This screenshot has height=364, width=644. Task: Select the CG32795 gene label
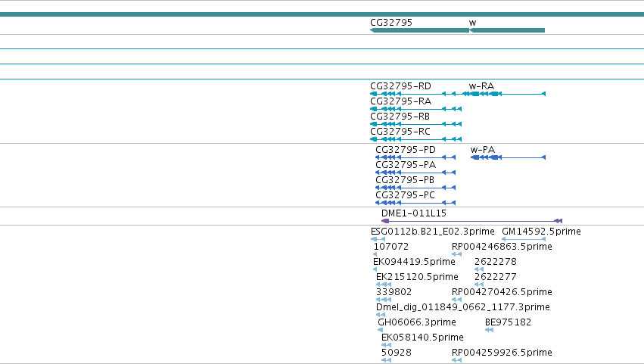391,23
